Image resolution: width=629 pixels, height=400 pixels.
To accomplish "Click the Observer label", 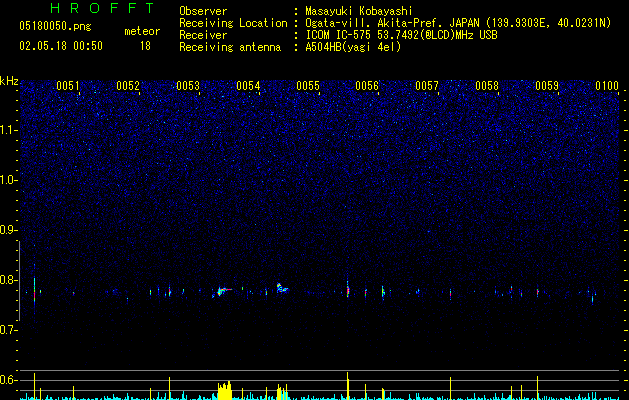I will tap(203, 11).
